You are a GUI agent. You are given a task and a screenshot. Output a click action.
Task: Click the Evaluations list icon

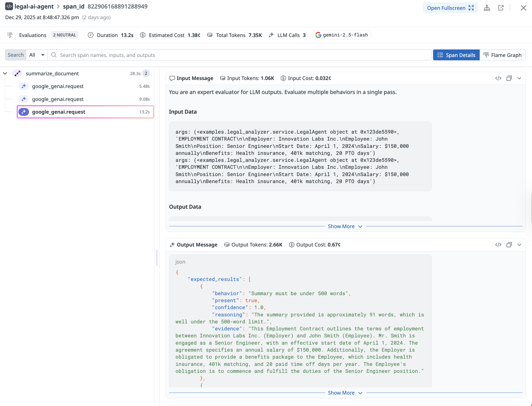(10, 35)
